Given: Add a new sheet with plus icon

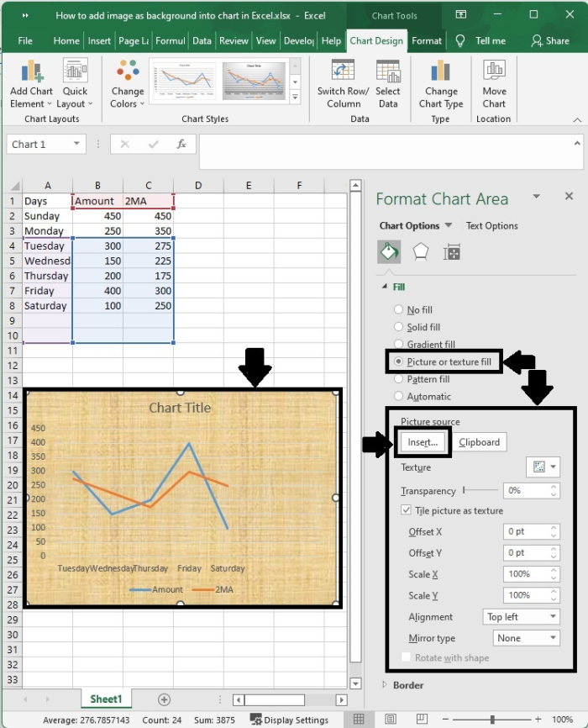Looking at the screenshot, I should [x=165, y=699].
